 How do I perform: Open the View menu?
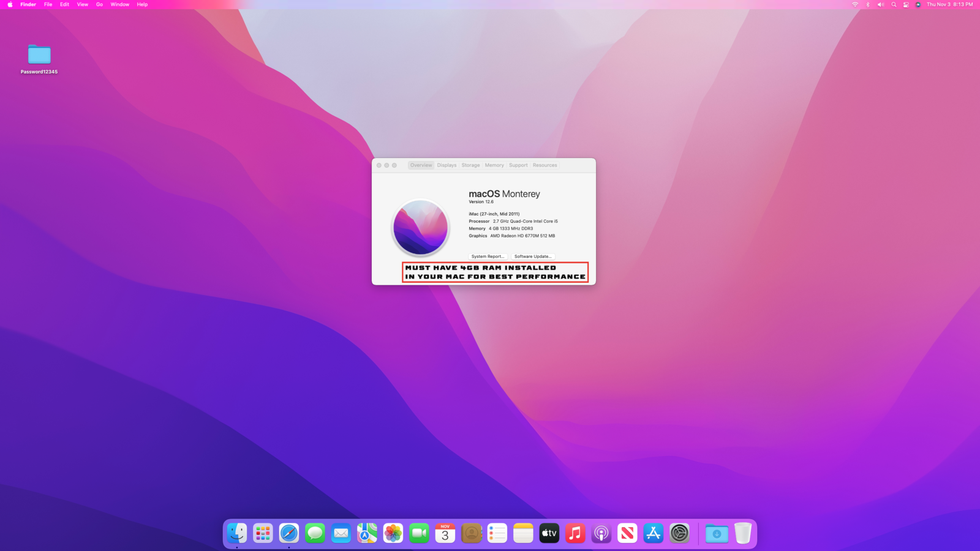click(83, 4)
